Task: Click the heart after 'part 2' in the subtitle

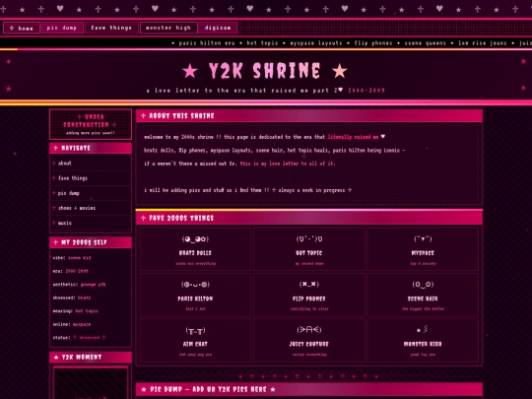Action: [340, 90]
